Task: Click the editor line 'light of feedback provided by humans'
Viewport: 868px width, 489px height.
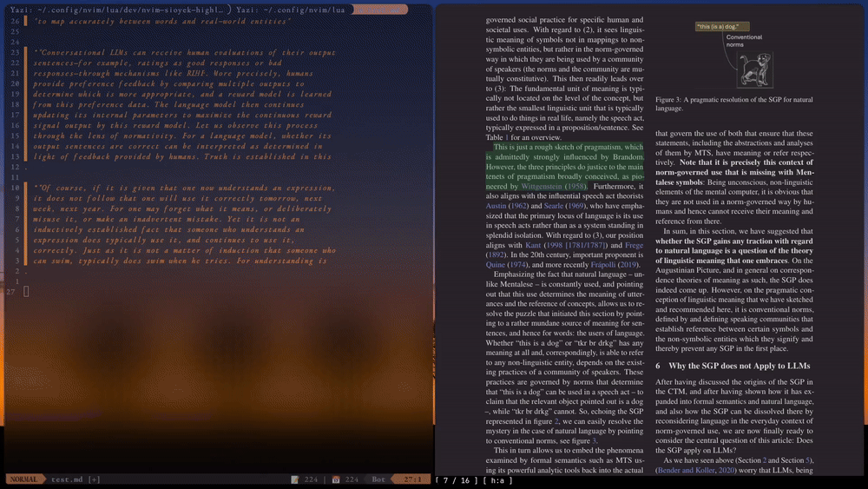Action: [x=182, y=156]
